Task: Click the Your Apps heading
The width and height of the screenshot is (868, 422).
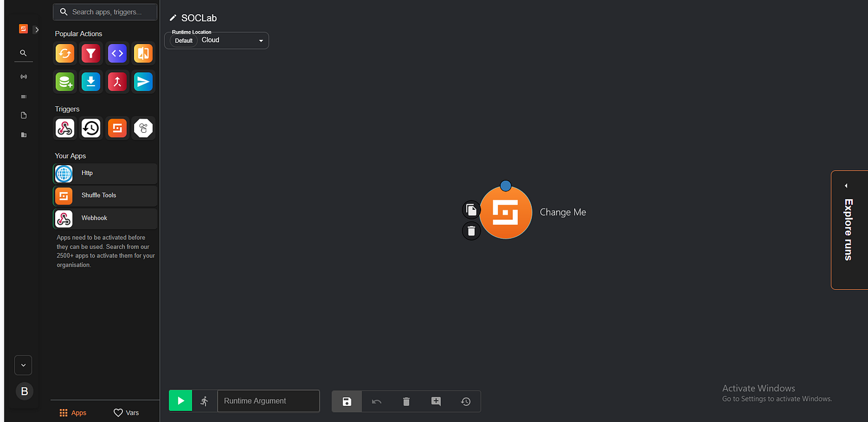Action: pyautogui.click(x=71, y=156)
